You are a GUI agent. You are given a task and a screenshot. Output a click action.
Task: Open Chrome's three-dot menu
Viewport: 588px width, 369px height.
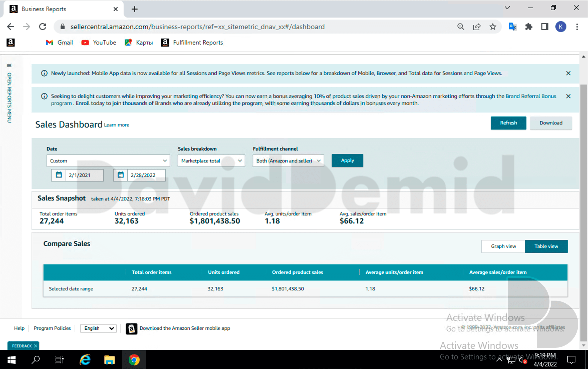click(577, 26)
